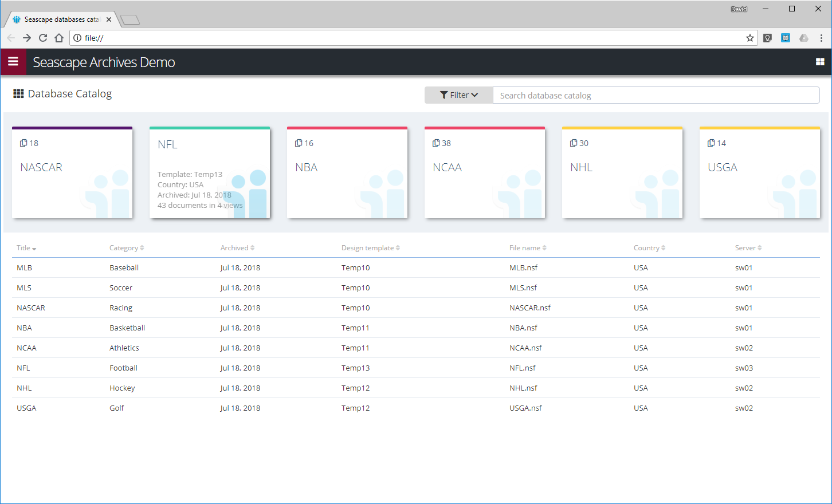
Task: Go back in browser history
Action: (x=11, y=38)
